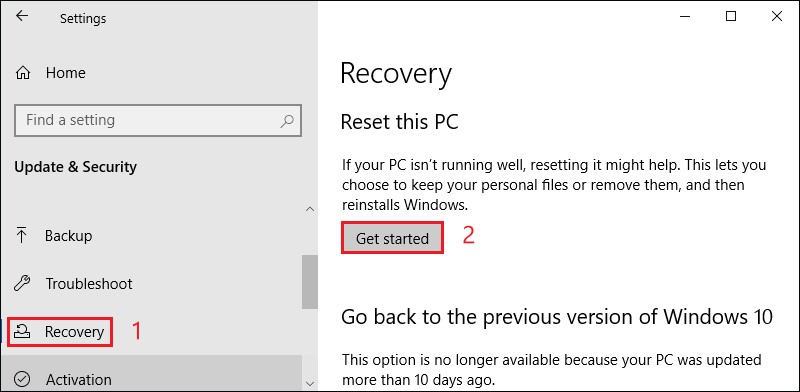Minimize the Settings window

pos(685,16)
